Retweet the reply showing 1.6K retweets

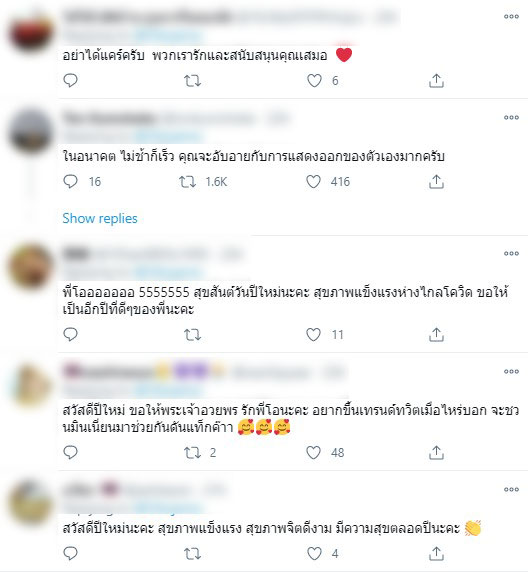(x=188, y=182)
